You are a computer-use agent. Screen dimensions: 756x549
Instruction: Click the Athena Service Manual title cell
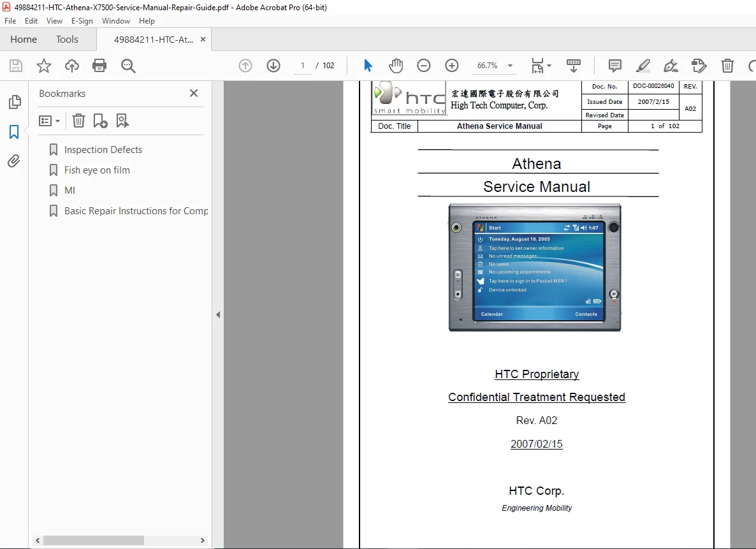point(500,126)
